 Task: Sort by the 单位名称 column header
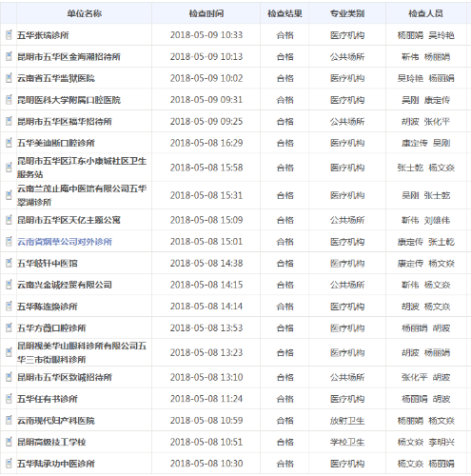pos(84,13)
